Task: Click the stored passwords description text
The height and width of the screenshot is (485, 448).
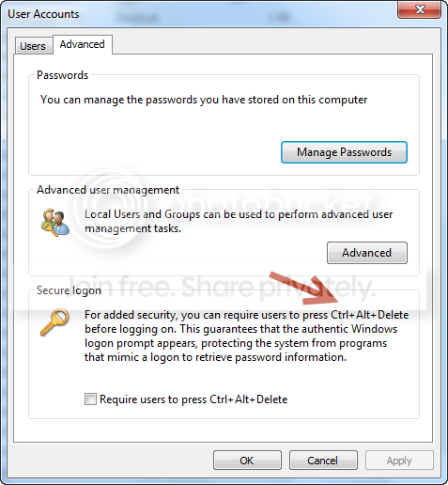Action: click(204, 100)
